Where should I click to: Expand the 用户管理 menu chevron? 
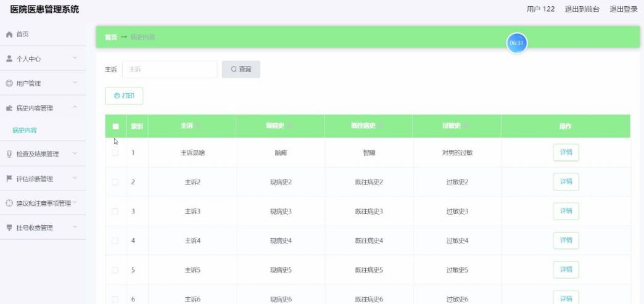point(75,83)
